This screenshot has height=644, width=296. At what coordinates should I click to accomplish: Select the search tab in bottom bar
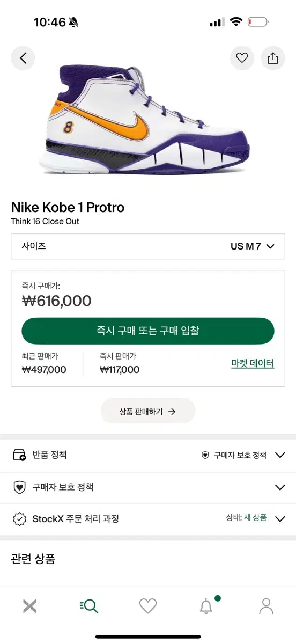click(x=89, y=606)
